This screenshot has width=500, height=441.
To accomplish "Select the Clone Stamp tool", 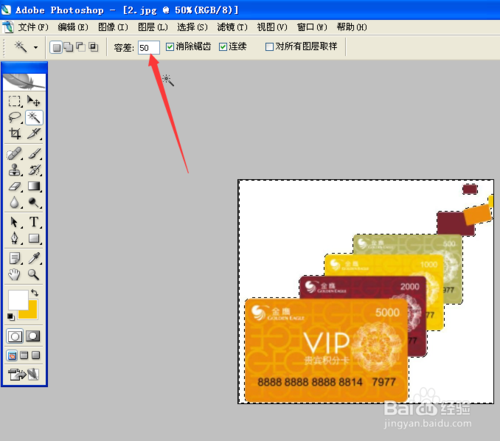I will tap(14, 170).
